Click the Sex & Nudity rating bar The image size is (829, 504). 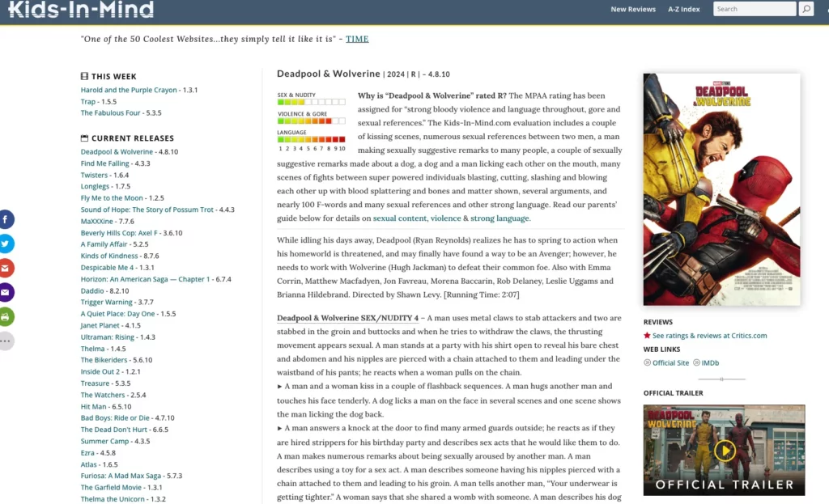coord(312,102)
